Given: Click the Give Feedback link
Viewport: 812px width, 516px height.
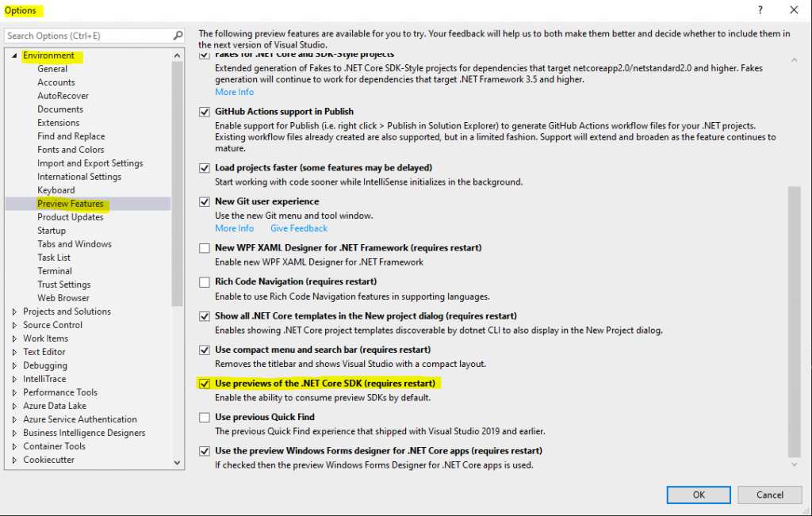Looking at the screenshot, I should (299, 228).
